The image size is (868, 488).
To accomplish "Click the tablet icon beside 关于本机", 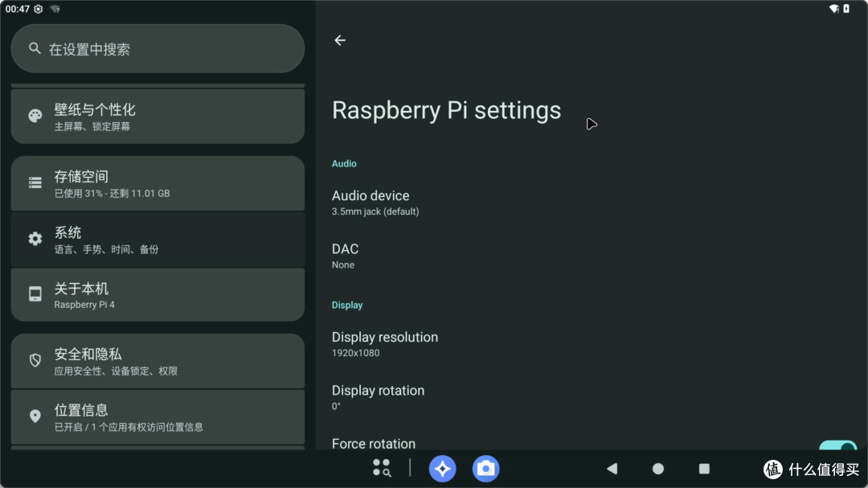I will 35,294.
